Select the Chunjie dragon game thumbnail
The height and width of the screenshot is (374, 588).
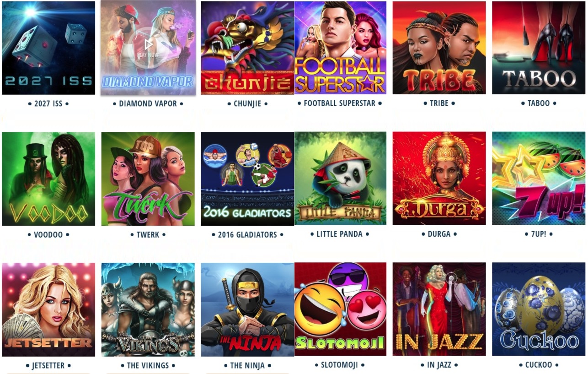tap(247, 48)
